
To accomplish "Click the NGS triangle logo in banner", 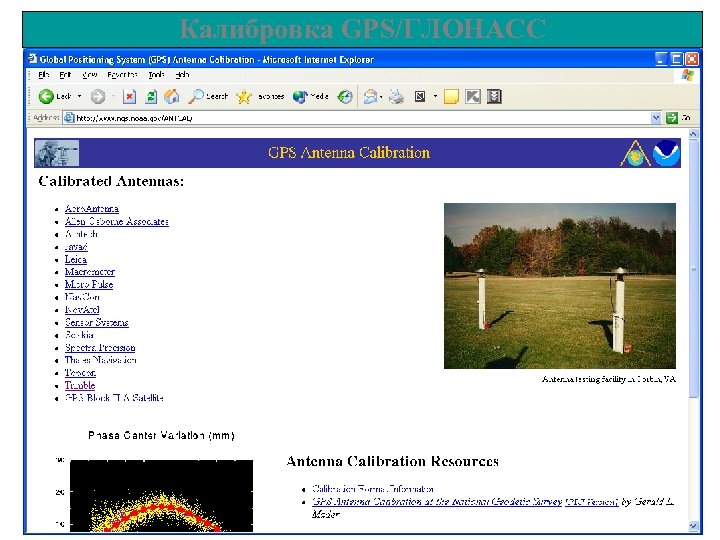I will (x=636, y=153).
